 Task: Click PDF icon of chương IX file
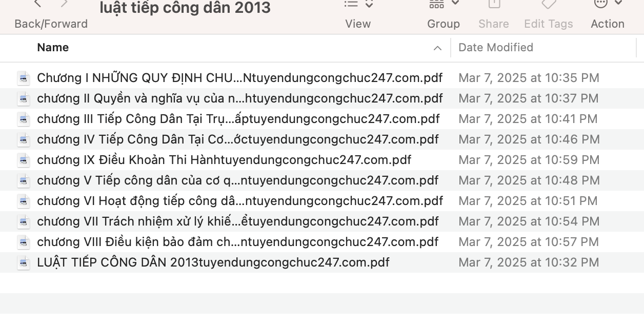[24, 160]
